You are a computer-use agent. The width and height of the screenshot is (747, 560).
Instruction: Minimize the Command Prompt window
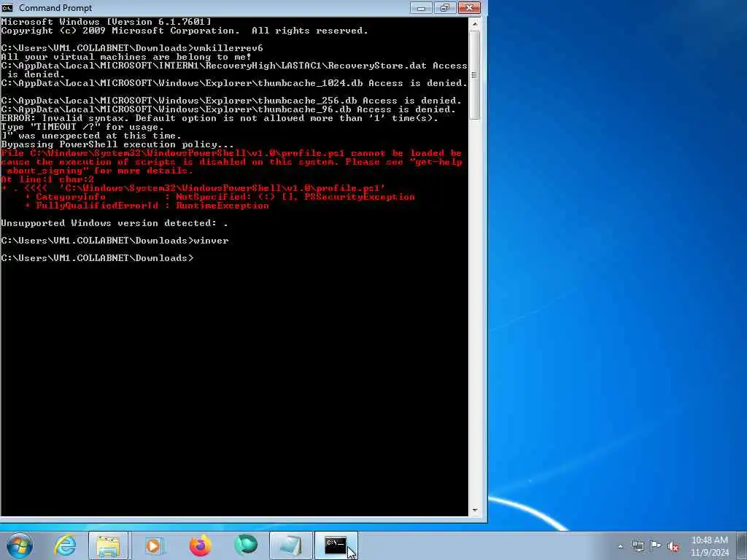pos(421,7)
